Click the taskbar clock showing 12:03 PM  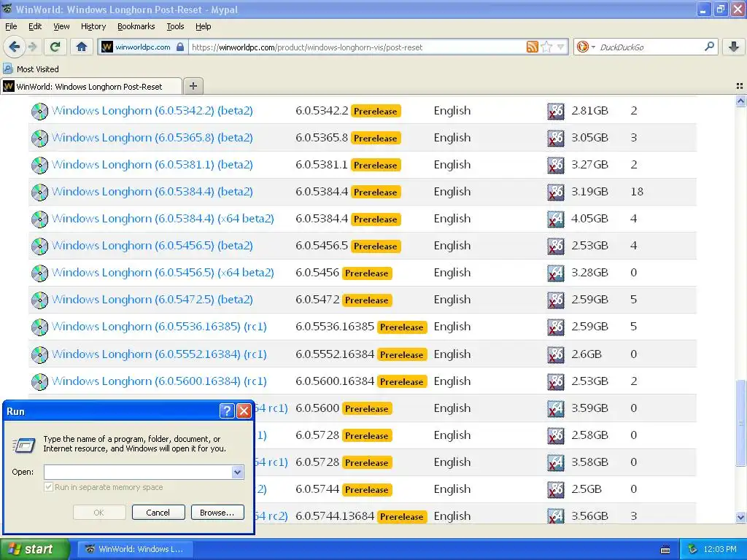(720, 549)
